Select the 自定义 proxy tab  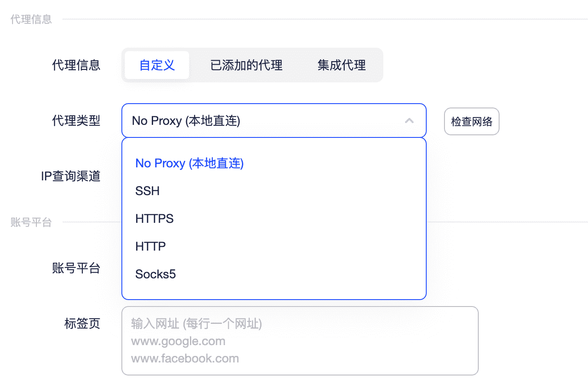(x=157, y=65)
